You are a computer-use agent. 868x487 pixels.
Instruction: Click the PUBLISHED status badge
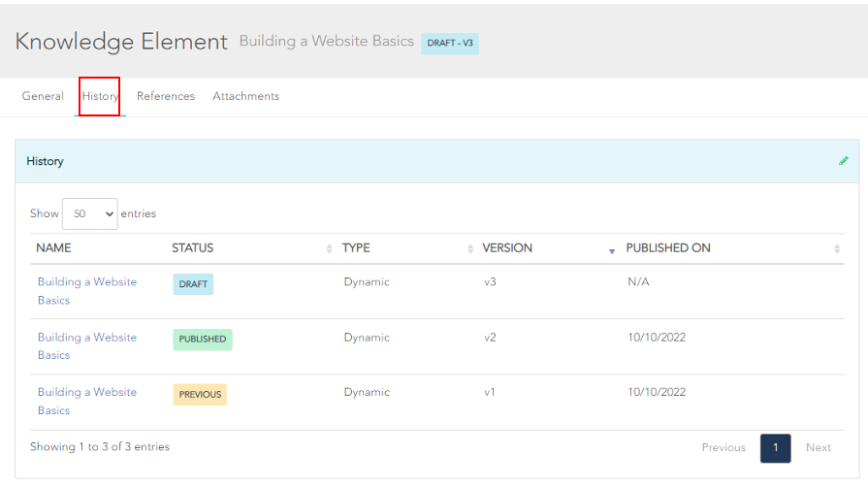(203, 340)
